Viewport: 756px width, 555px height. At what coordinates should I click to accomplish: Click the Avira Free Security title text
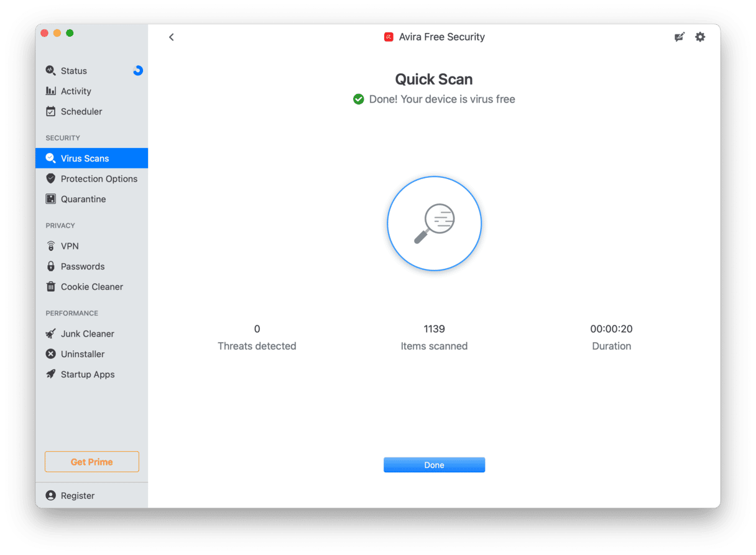pos(442,37)
